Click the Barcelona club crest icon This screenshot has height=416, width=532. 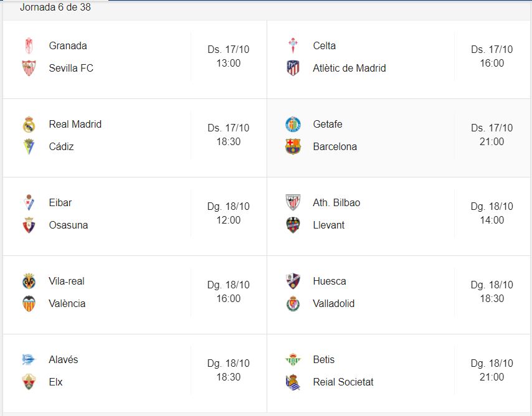293,147
